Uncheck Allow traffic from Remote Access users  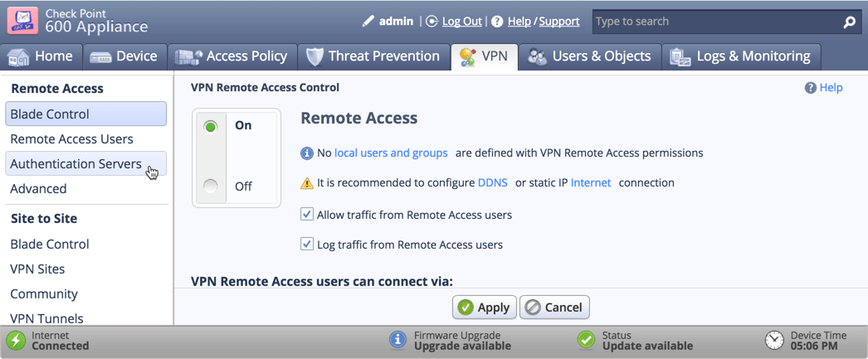(x=307, y=214)
